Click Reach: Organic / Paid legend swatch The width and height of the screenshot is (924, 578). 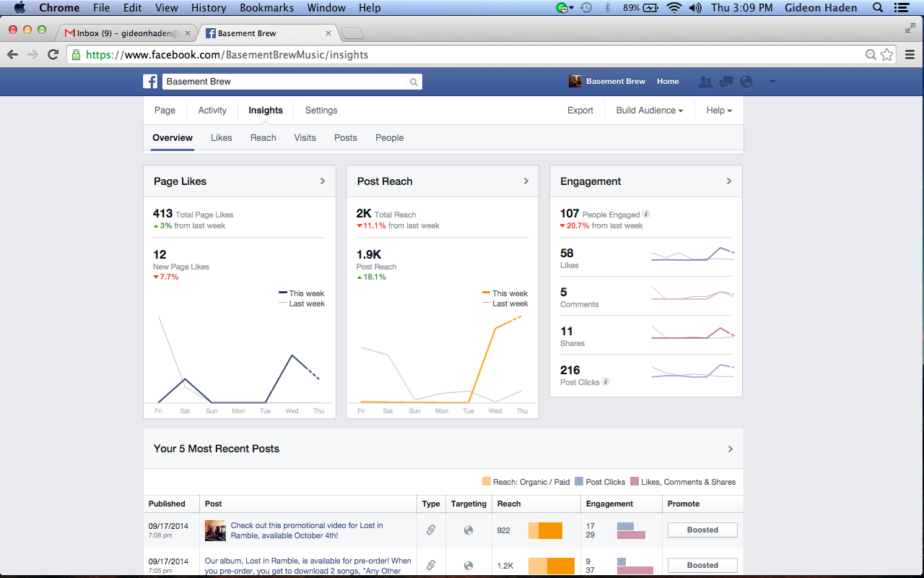coord(487,482)
